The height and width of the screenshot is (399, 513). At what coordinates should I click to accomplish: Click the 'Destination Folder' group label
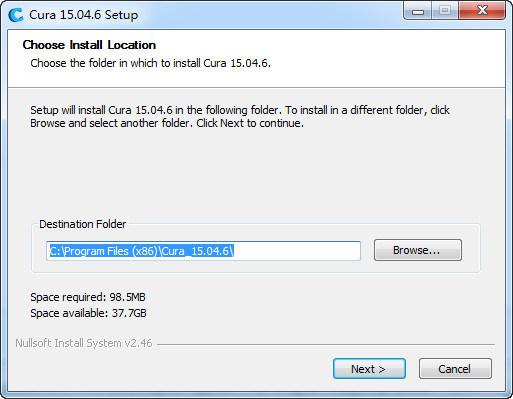tap(83, 224)
